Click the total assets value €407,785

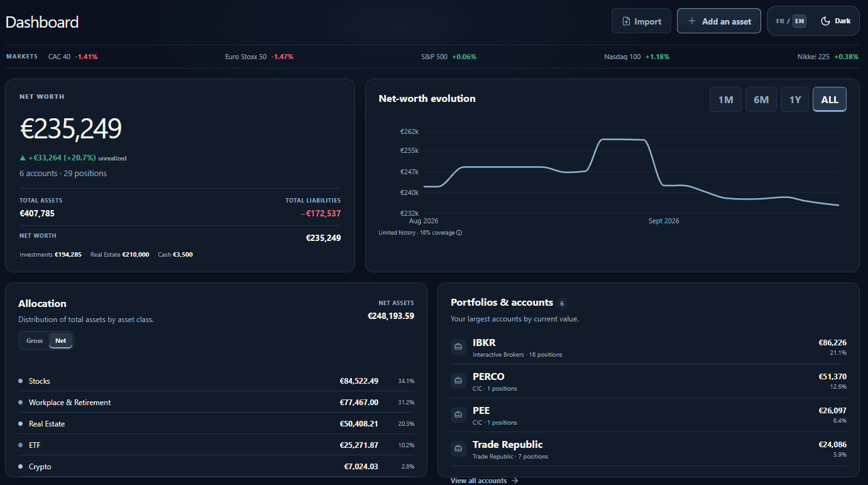[x=37, y=213]
